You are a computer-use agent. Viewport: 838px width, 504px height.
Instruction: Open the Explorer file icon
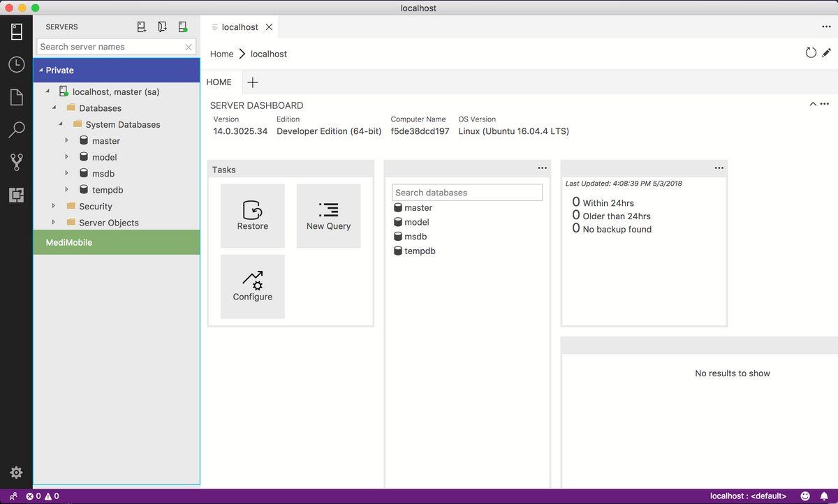[17, 97]
